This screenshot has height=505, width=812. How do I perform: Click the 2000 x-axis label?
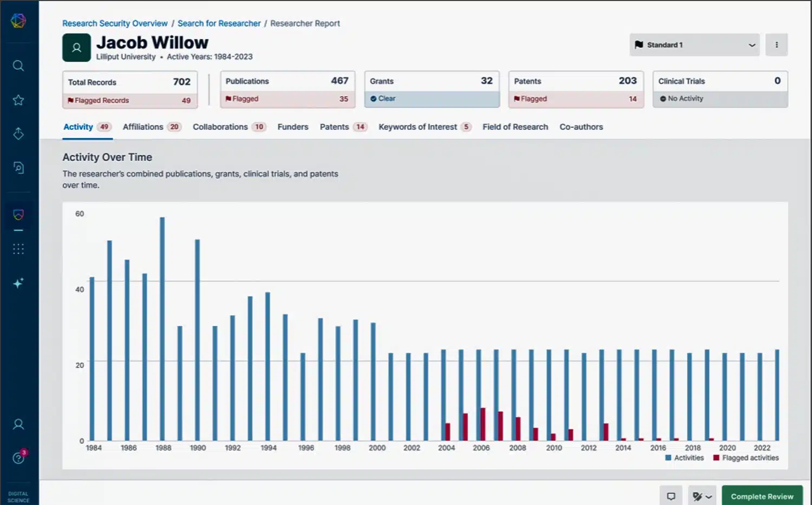tap(377, 448)
